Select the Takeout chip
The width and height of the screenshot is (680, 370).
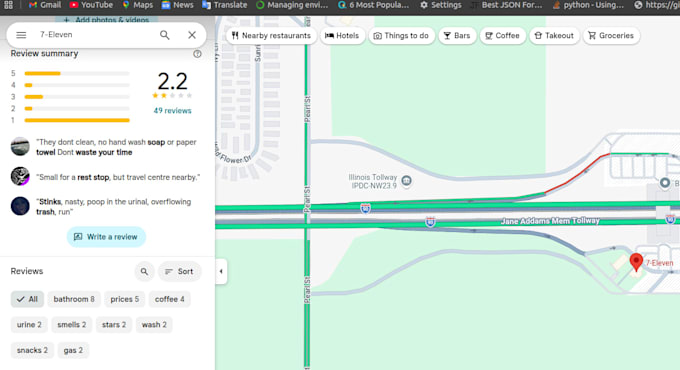tap(554, 36)
